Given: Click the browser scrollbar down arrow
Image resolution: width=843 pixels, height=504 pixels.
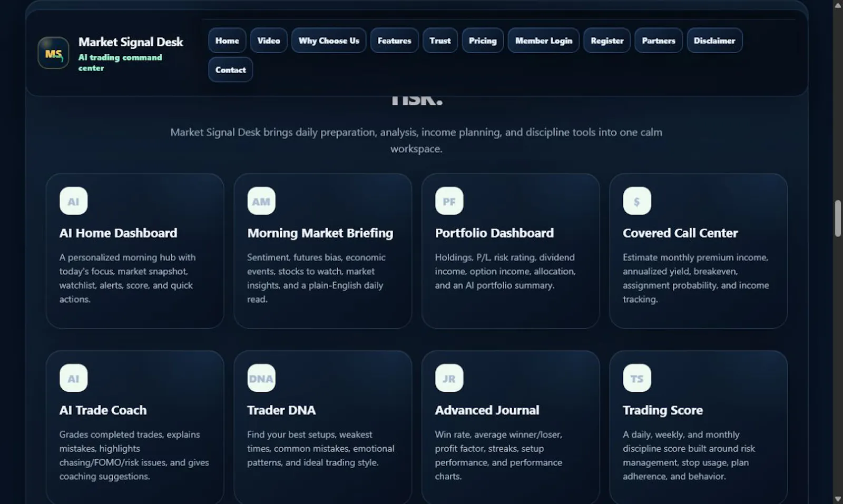Looking at the screenshot, I should pyautogui.click(x=838, y=498).
